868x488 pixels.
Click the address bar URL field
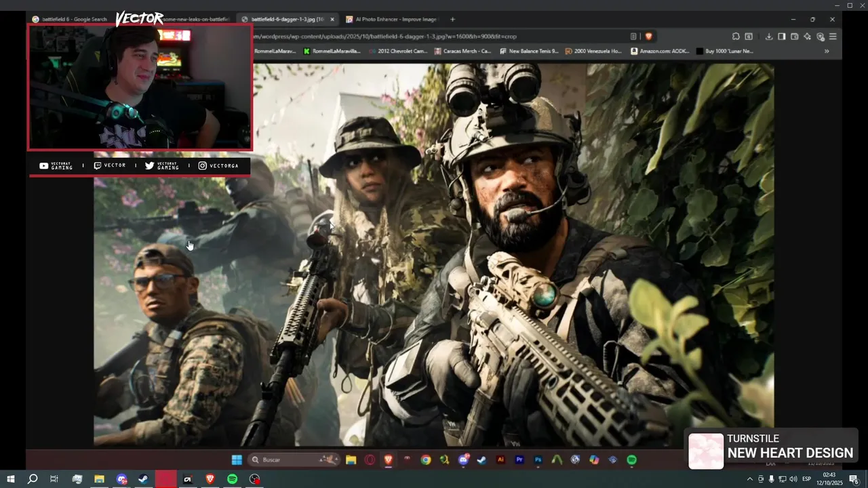pyautogui.click(x=439, y=37)
